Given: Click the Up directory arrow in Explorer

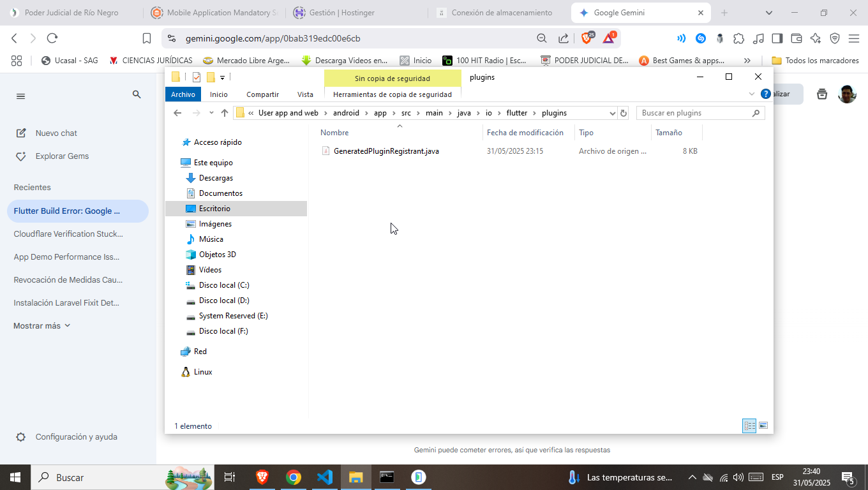Looking at the screenshot, I should [x=224, y=113].
